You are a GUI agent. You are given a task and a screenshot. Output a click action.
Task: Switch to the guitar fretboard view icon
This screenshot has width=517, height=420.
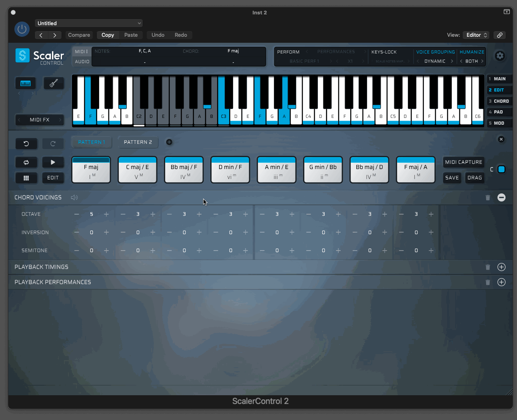(x=54, y=83)
